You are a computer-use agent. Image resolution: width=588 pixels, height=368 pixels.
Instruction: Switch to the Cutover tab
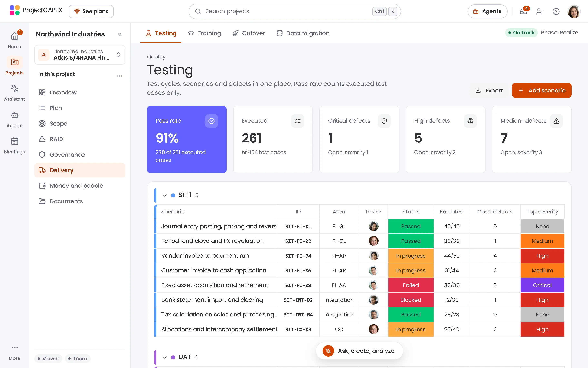(248, 33)
